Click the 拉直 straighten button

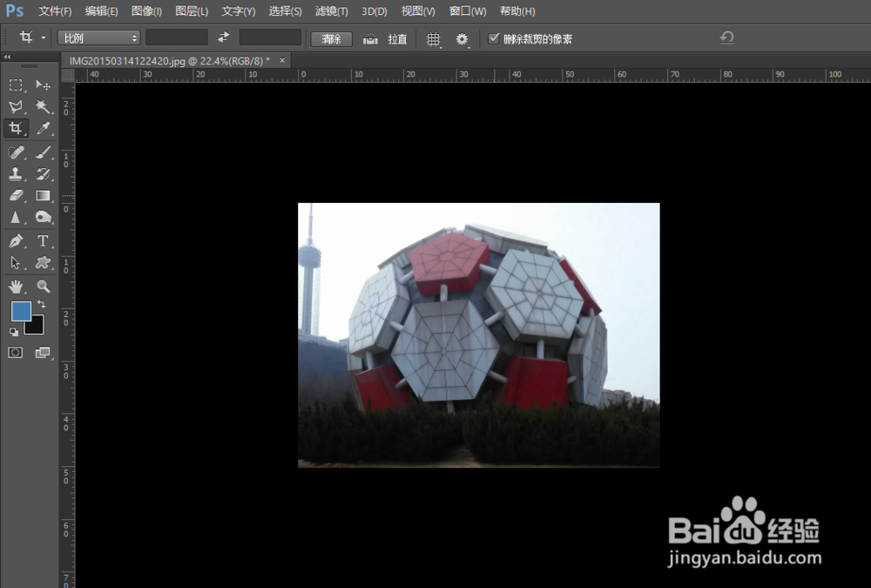(x=398, y=39)
